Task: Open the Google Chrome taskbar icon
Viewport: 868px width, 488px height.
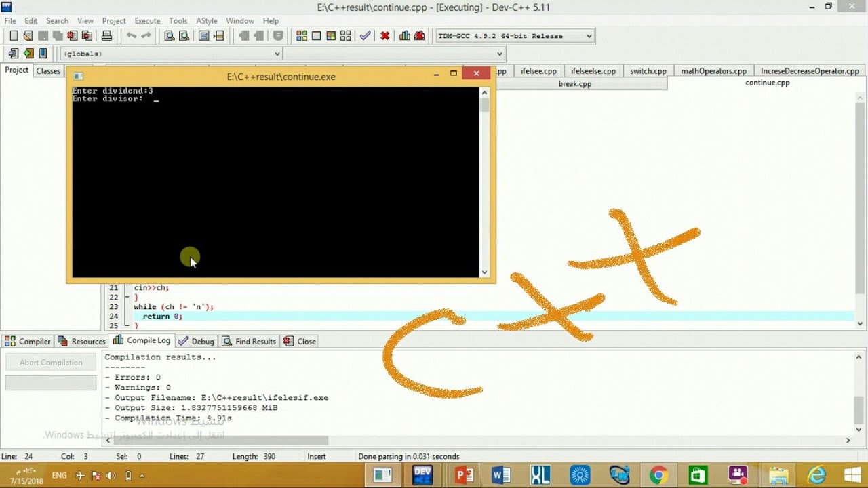Action: (658, 474)
